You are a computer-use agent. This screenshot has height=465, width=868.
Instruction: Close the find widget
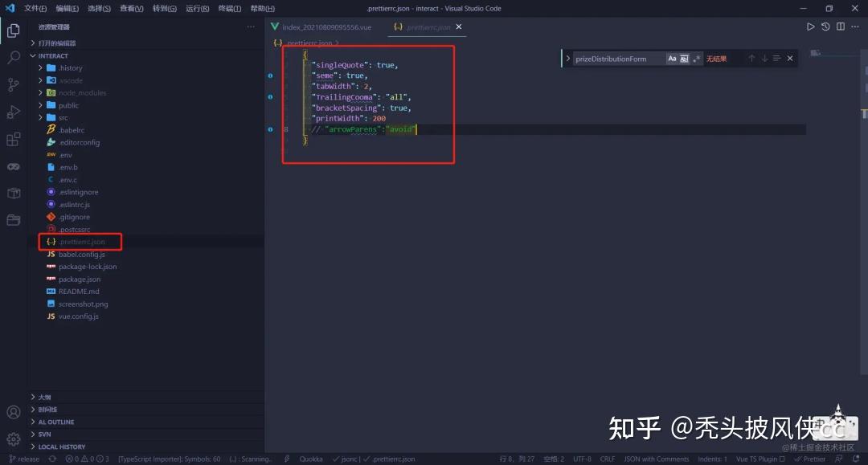point(790,59)
